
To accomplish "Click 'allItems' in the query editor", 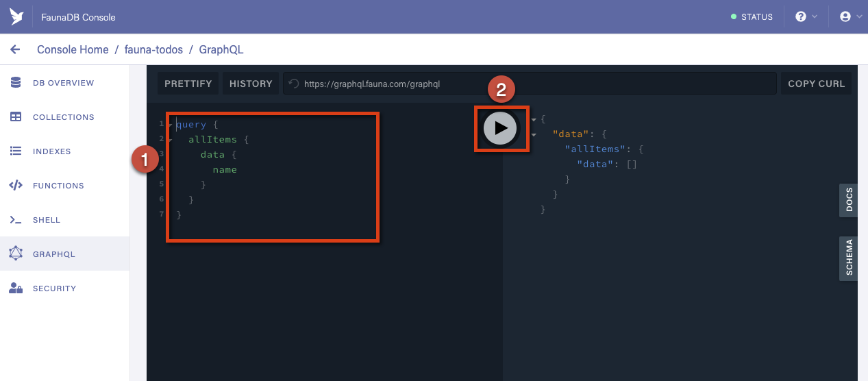I will coord(212,140).
